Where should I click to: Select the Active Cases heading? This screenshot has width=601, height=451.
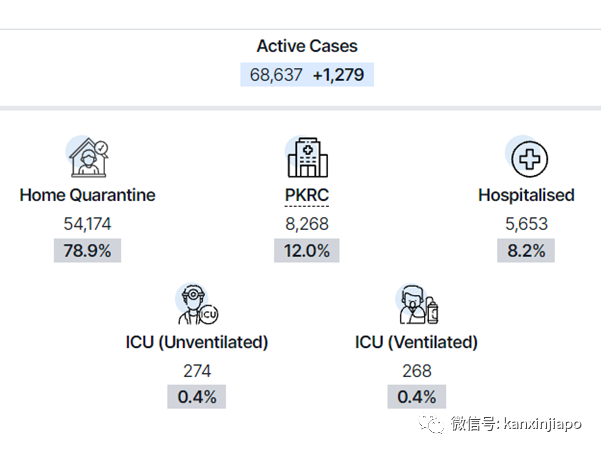(307, 46)
